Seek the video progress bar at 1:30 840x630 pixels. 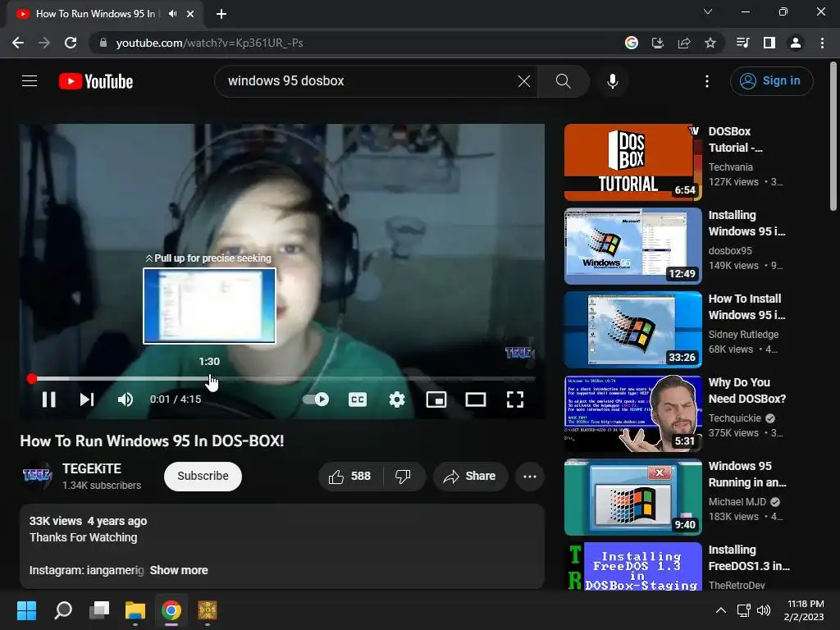point(209,379)
